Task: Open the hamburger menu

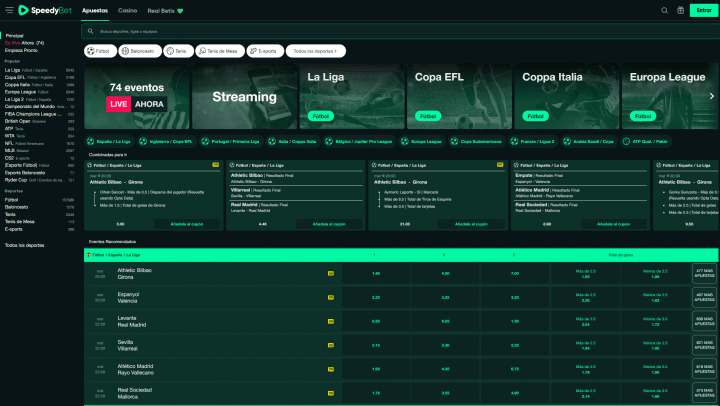Action: [x=9, y=10]
